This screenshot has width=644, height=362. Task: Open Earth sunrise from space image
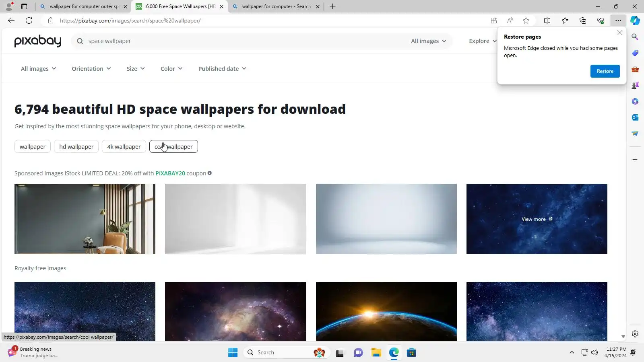[386, 312]
